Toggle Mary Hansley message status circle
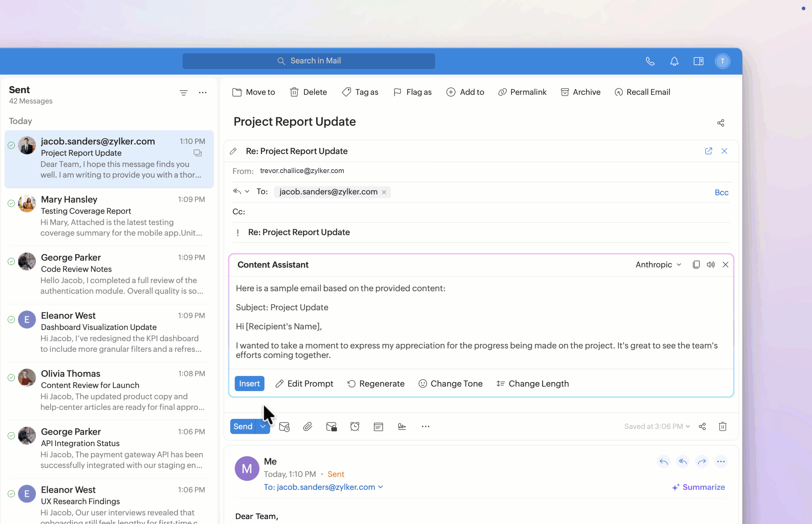Screen dimensions: 812x524 click(11, 203)
